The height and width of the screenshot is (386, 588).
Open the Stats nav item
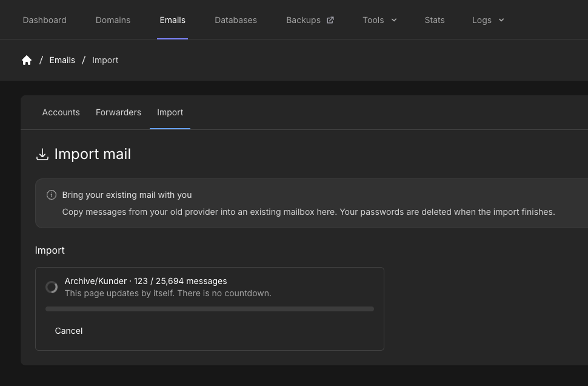tap(435, 20)
